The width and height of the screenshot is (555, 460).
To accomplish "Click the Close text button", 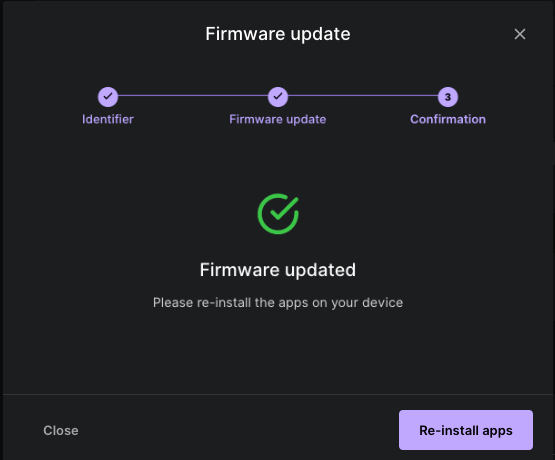I will coord(61,430).
